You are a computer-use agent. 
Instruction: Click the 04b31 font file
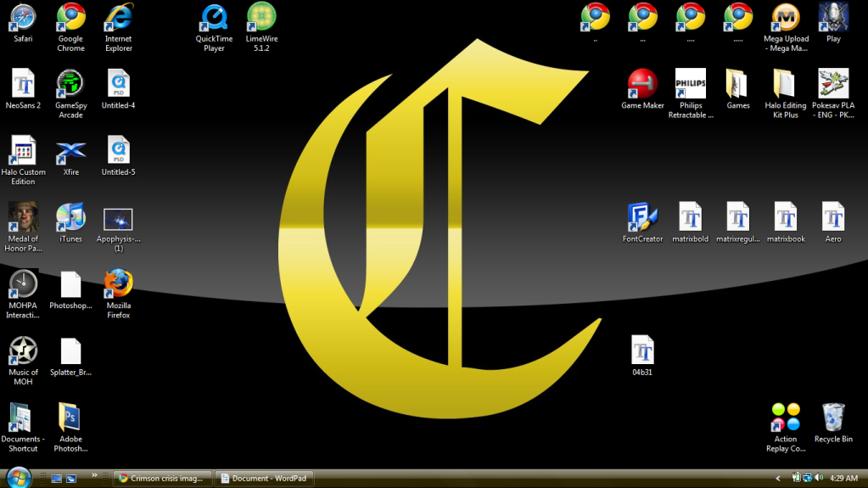tap(642, 351)
